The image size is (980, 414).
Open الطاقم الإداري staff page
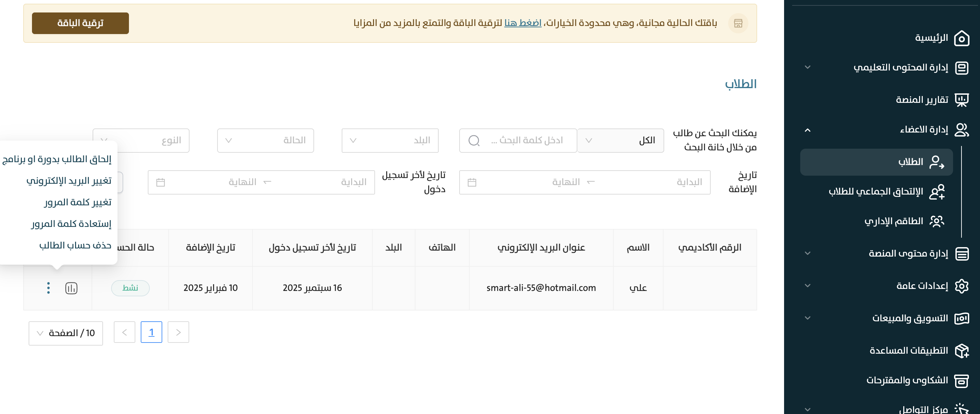pos(893,221)
